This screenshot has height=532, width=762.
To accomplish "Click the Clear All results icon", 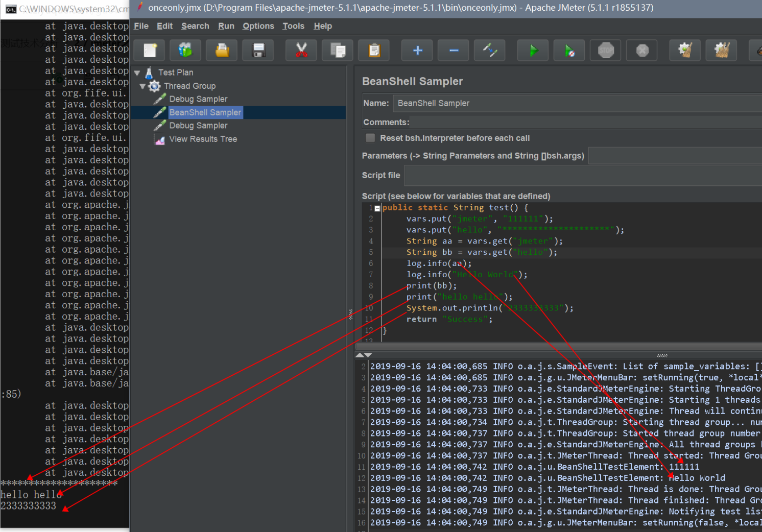I will click(x=721, y=50).
